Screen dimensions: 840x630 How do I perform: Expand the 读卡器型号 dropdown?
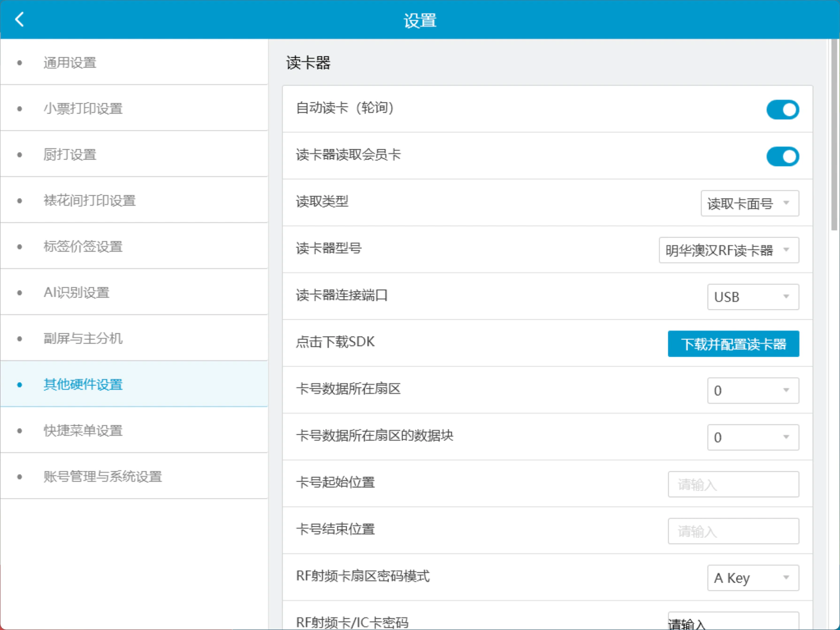729,250
